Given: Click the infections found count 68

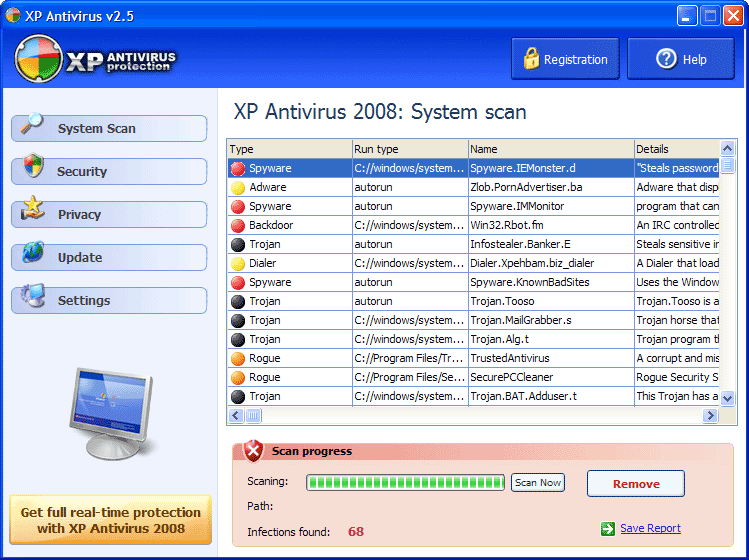Looking at the screenshot, I should click(356, 532).
